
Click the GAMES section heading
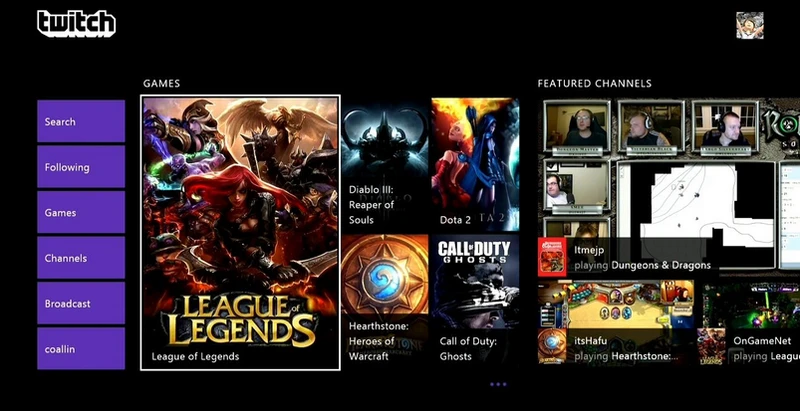pos(161,84)
